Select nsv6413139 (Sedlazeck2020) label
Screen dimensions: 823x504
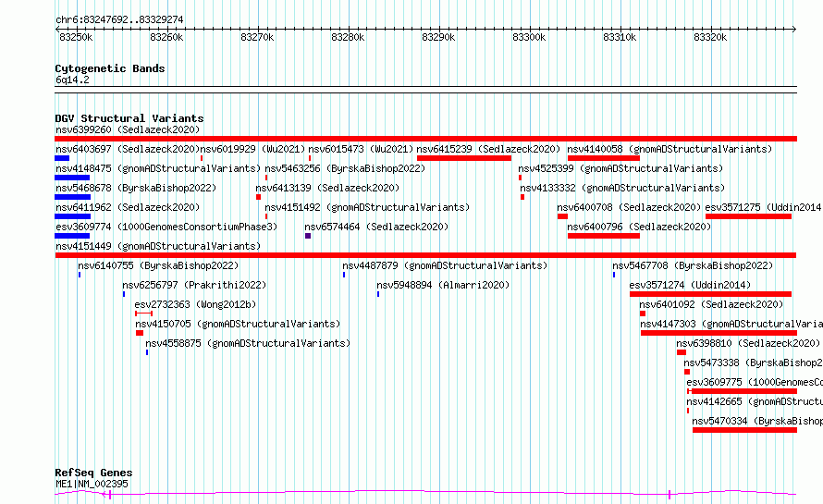tap(327, 188)
